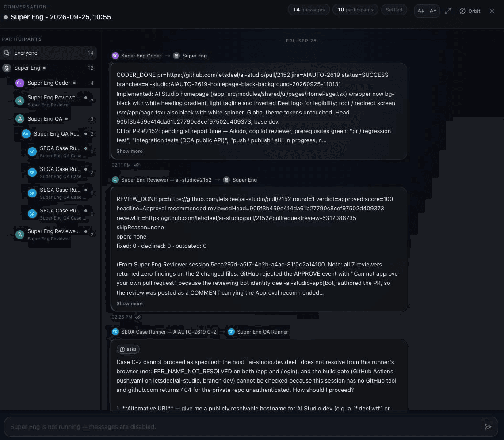Click the SR avatar above the Case C-2 message

[x=115, y=332]
